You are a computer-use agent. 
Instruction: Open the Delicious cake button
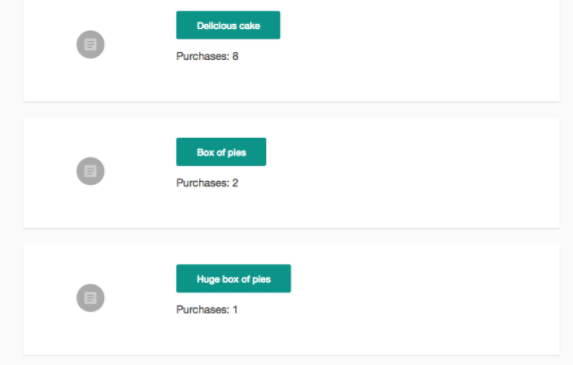[x=228, y=25]
